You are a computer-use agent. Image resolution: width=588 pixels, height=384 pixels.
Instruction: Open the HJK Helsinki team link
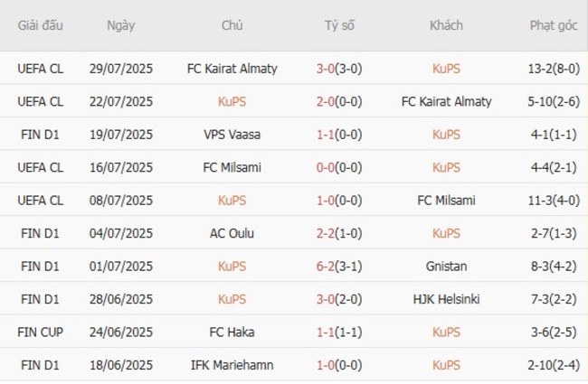coord(446,299)
